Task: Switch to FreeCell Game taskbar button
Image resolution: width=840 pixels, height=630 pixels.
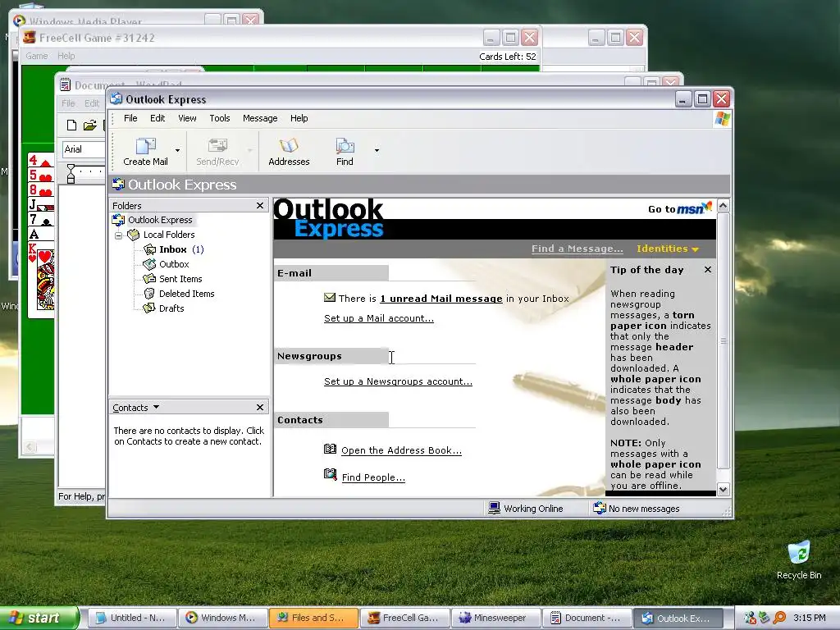Action: (x=404, y=618)
